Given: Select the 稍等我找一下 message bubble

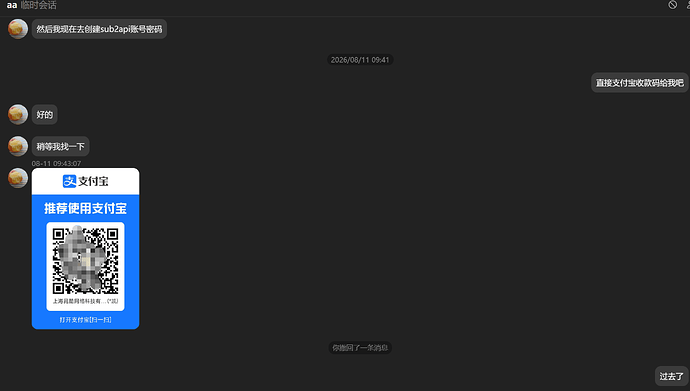Looking at the screenshot, I should point(61,146).
